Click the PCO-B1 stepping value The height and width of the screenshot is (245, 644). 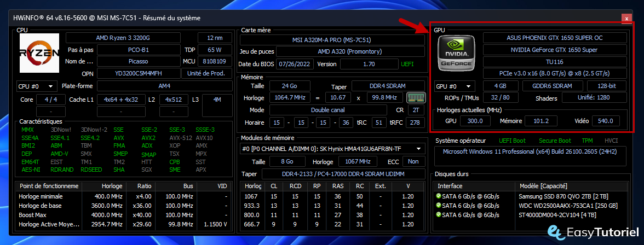[x=139, y=50]
